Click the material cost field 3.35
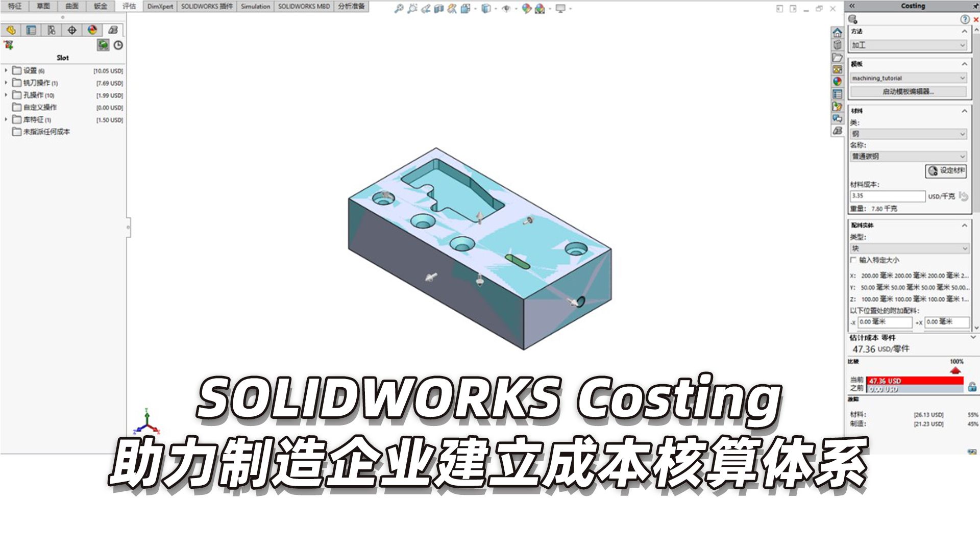Image resolution: width=980 pixels, height=551 pixels. pyautogui.click(x=887, y=196)
